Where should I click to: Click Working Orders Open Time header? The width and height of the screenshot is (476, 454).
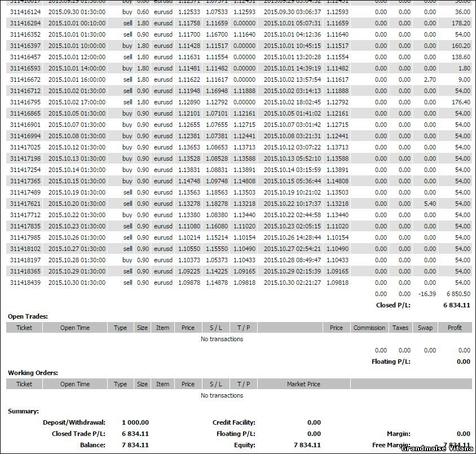tap(74, 384)
